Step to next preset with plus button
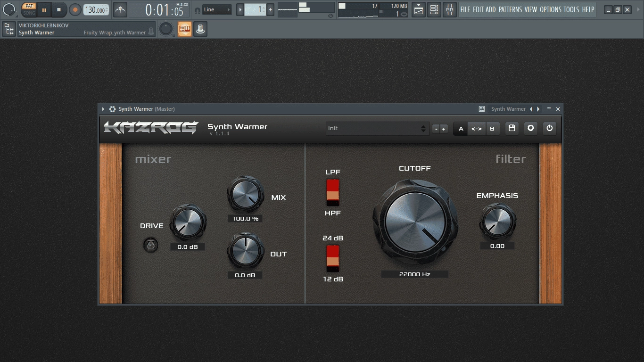Viewport: 644px width, 362px height. [x=444, y=129]
